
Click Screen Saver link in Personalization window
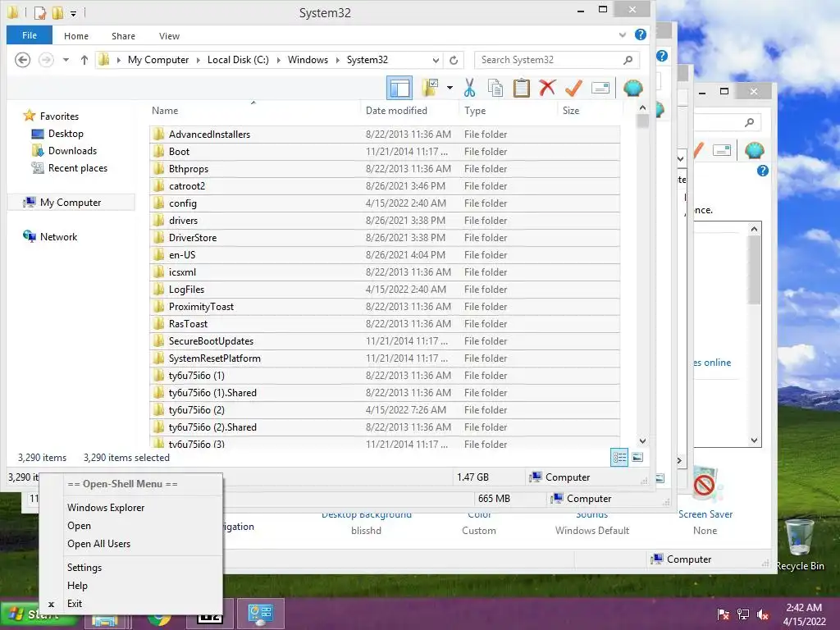click(705, 514)
